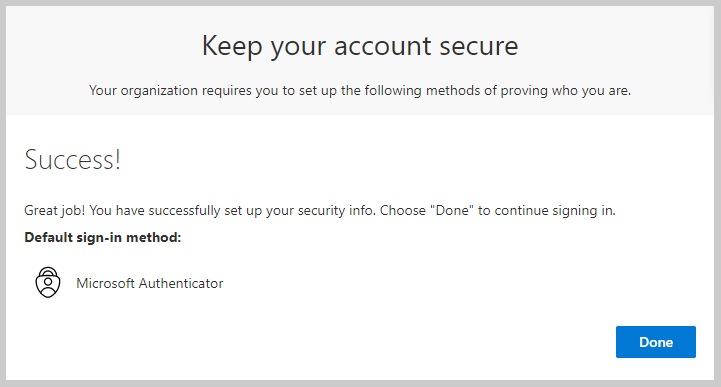721x387 pixels.
Task: Click the phrase "proving who you are" in the subtitle
Action: tap(564, 91)
